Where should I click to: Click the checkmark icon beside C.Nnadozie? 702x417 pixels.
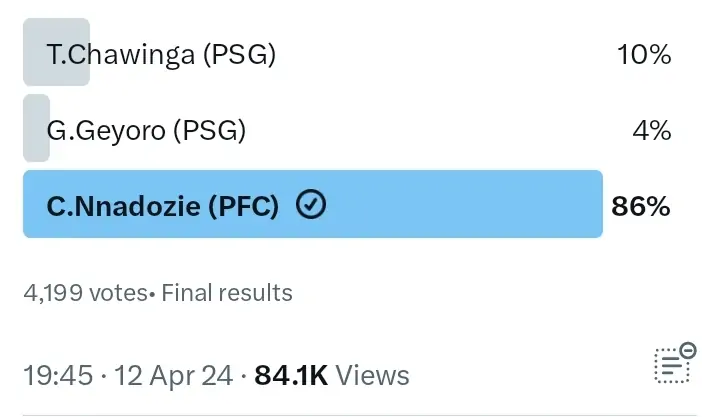(x=312, y=206)
